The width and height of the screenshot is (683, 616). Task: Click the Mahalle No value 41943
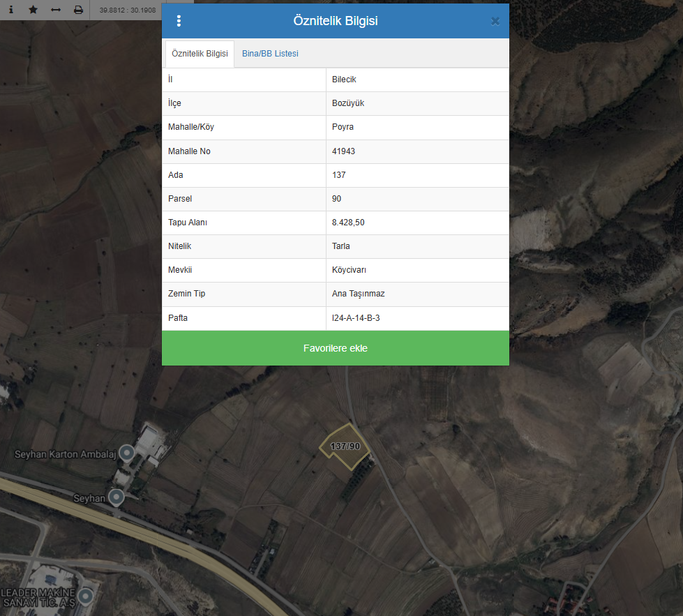tap(343, 151)
